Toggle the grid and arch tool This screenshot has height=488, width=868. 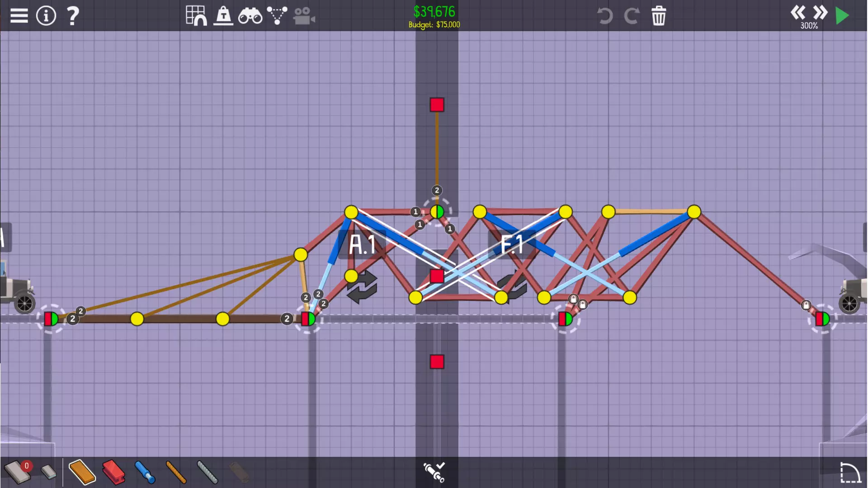(196, 16)
